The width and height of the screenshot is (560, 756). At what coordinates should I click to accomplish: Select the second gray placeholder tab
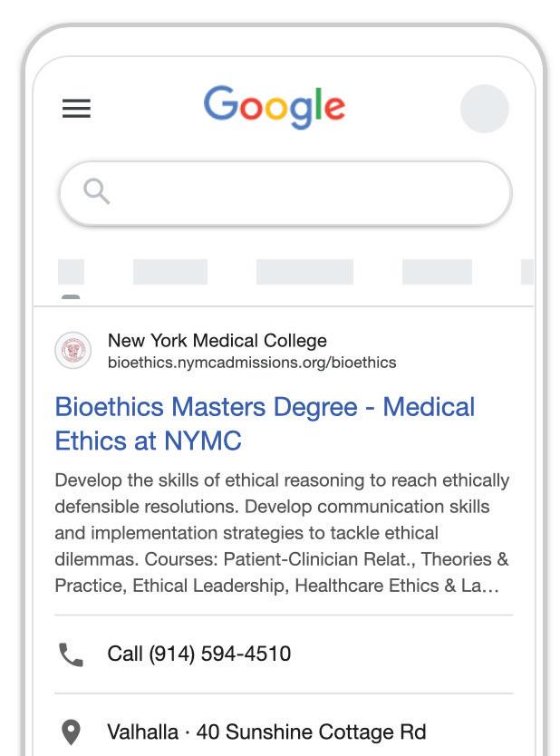coord(169,272)
